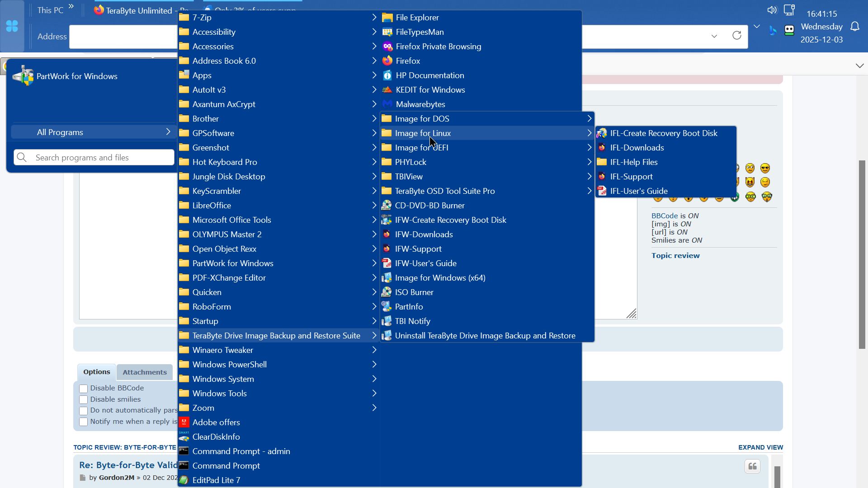Open IFW-Downloads shortcut icon
This screenshot has width=868, height=488.
(387, 235)
